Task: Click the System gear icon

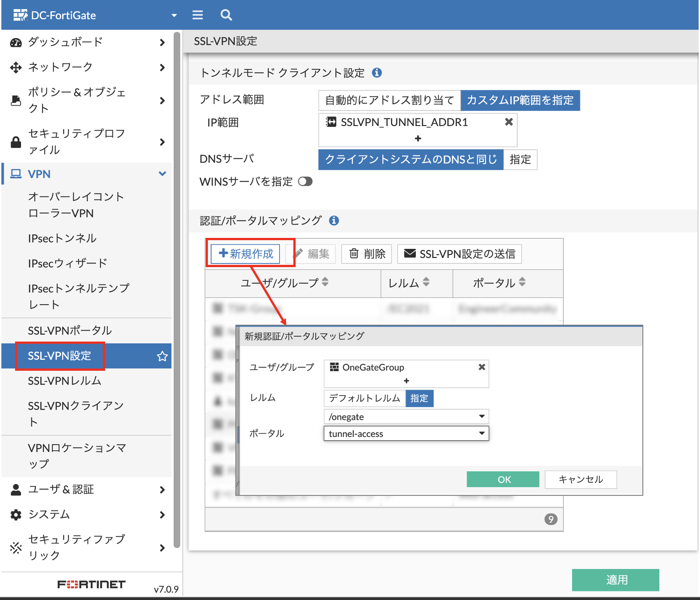Action: (x=16, y=515)
